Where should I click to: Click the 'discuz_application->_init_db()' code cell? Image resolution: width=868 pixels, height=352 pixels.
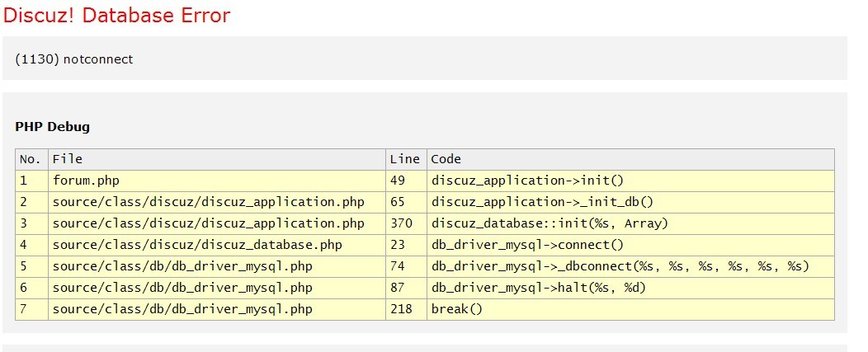[630, 202]
